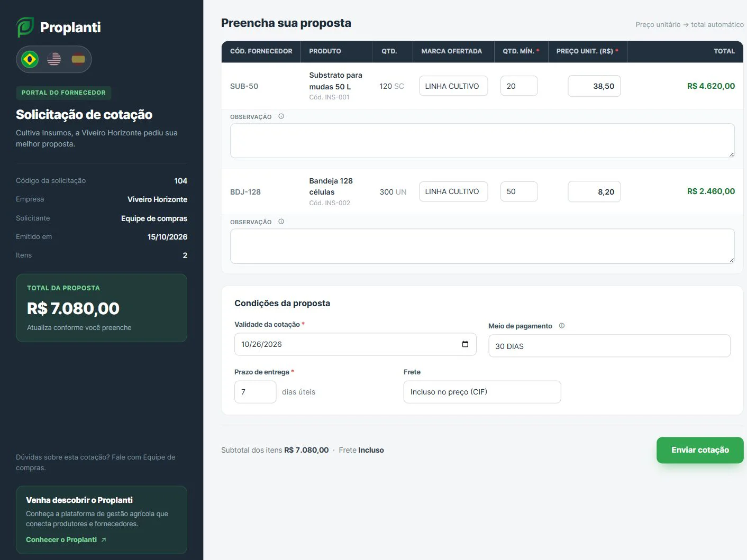Click Prazo de entrega days field
Screen dimensions: 747x560
(x=255, y=392)
